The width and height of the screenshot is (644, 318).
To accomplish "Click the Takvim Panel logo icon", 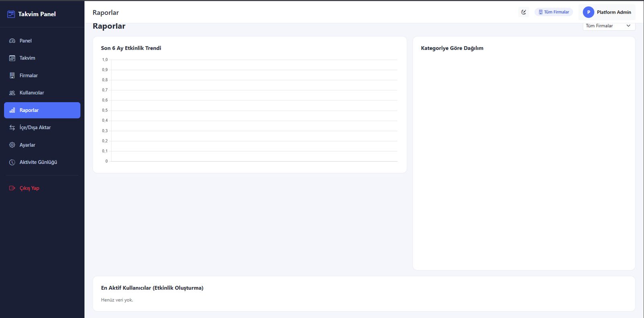I will (11, 14).
